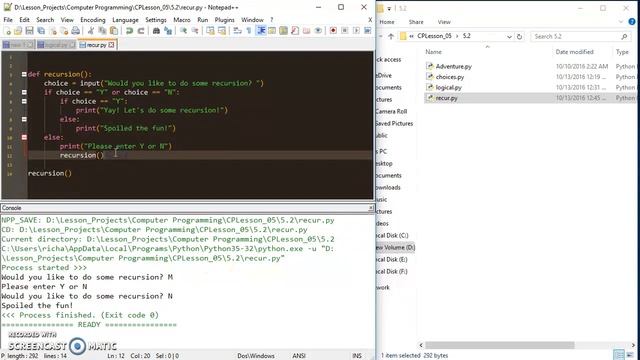The image size is (640, 360).
Task: Redo the last undone edit
Action: [141, 31]
